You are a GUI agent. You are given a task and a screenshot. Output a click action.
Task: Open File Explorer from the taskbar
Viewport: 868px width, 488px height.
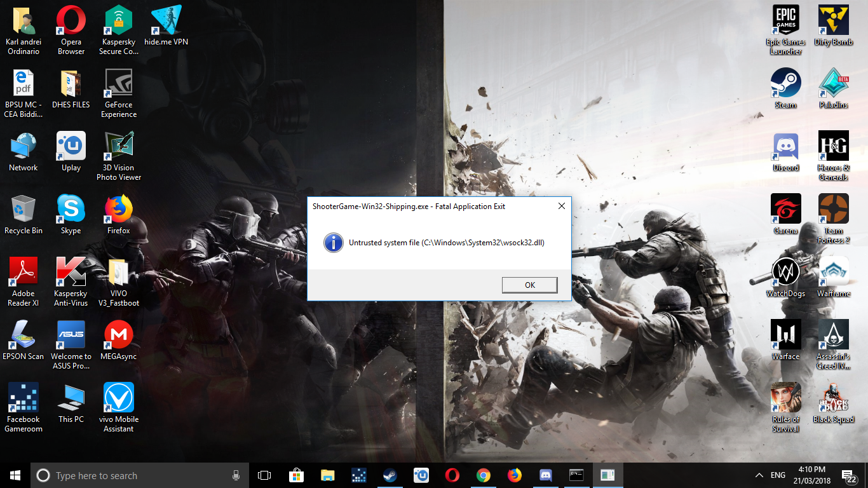tap(327, 475)
